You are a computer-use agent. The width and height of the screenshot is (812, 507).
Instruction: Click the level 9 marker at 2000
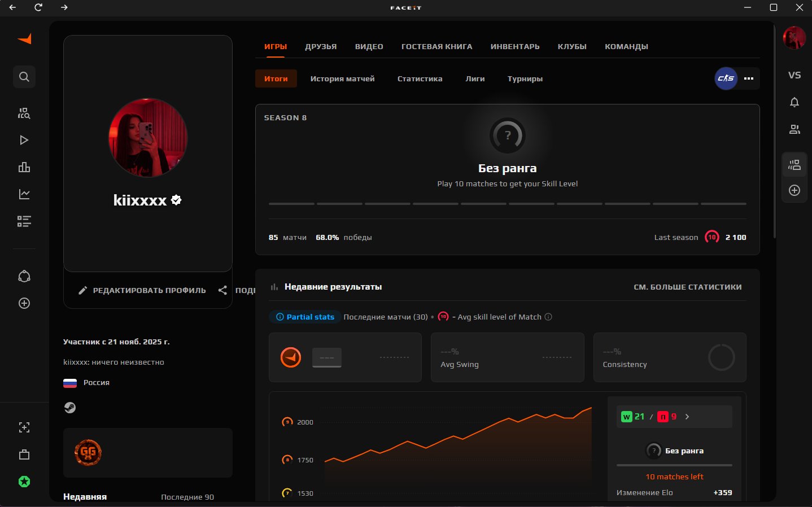tap(287, 422)
